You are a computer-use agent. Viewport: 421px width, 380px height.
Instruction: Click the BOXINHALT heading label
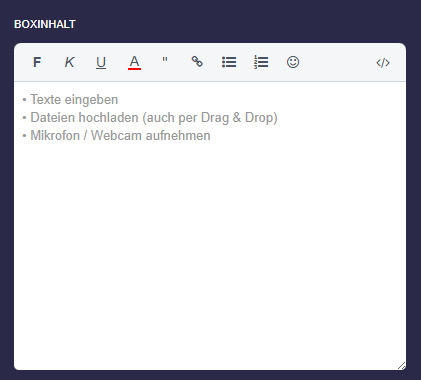coord(45,24)
